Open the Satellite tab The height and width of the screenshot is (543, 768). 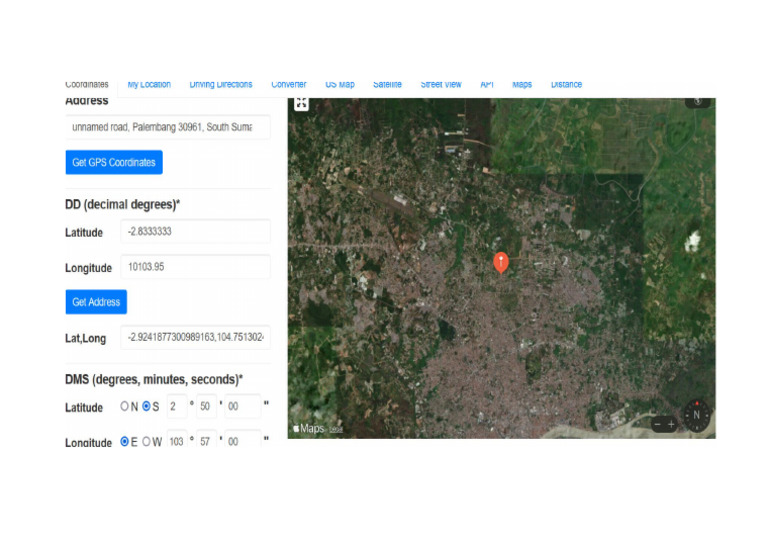387,85
